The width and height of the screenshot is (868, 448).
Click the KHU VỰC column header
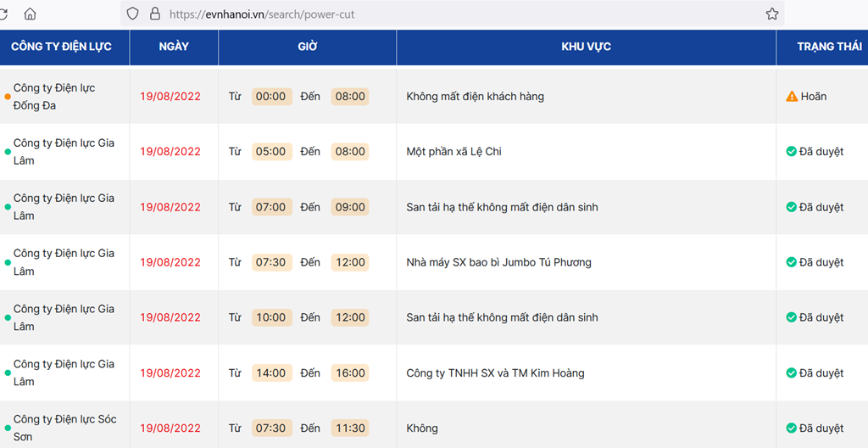tap(586, 47)
